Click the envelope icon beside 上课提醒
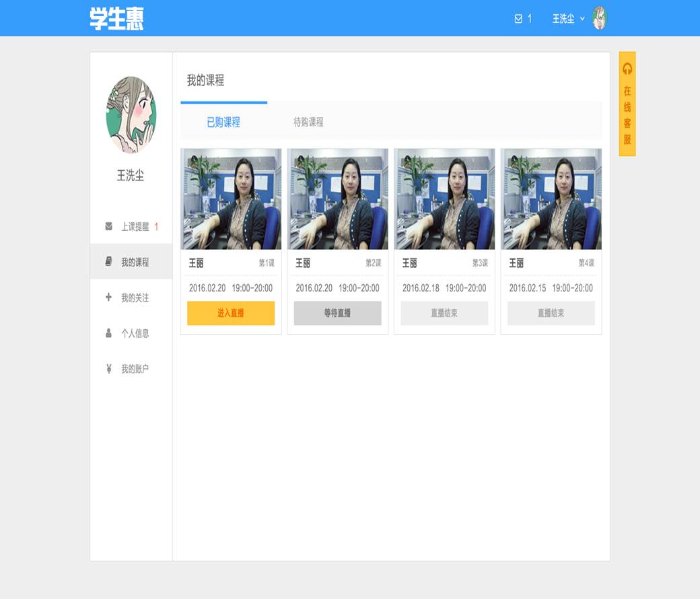Image resolution: width=700 pixels, height=599 pixels. [x=109, y=227]
